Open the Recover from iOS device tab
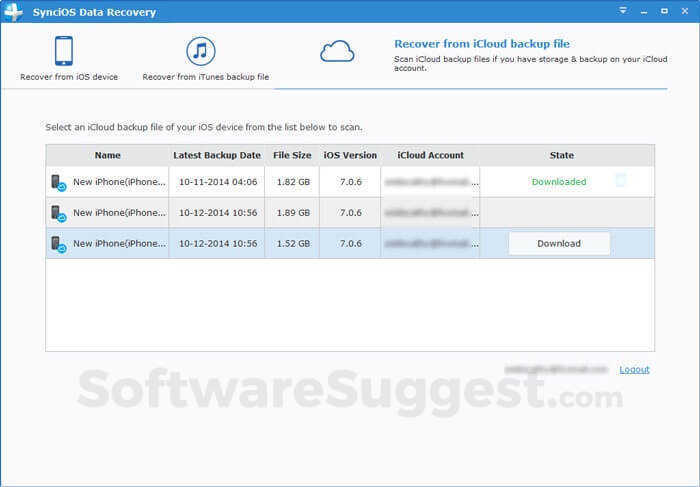The image size is (700, 487). click(69, 58)
